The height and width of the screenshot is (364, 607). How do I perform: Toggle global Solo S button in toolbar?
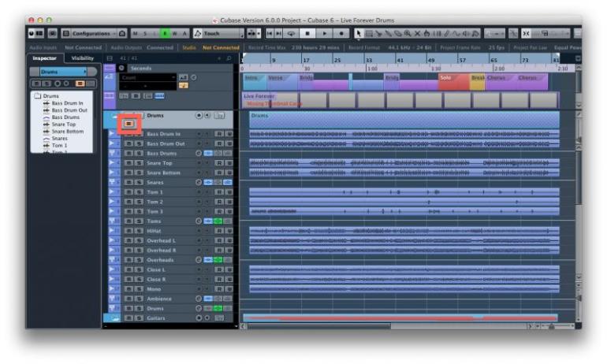point(145,34)
